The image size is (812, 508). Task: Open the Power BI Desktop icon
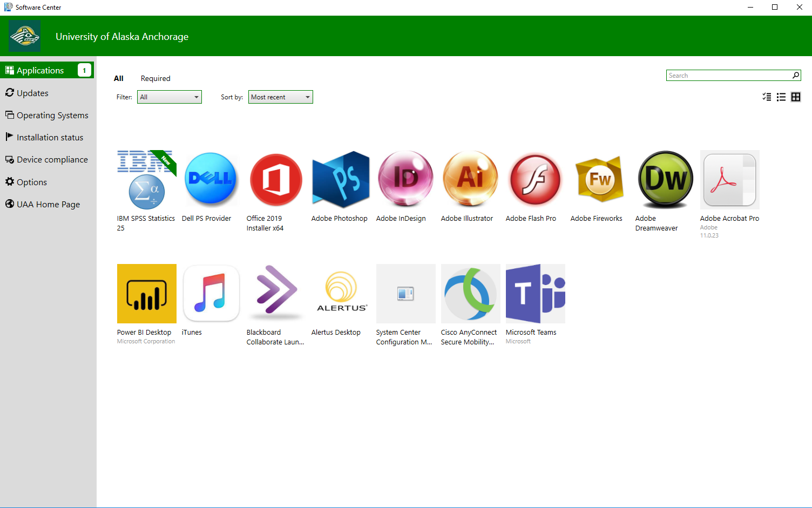(x=146, y=294)
